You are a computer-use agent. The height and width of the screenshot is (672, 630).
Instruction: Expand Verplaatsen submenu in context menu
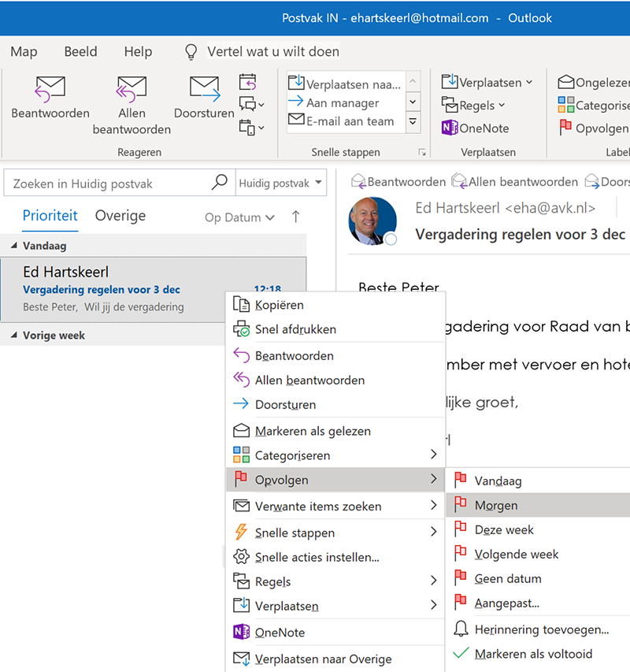pos(335,606)
